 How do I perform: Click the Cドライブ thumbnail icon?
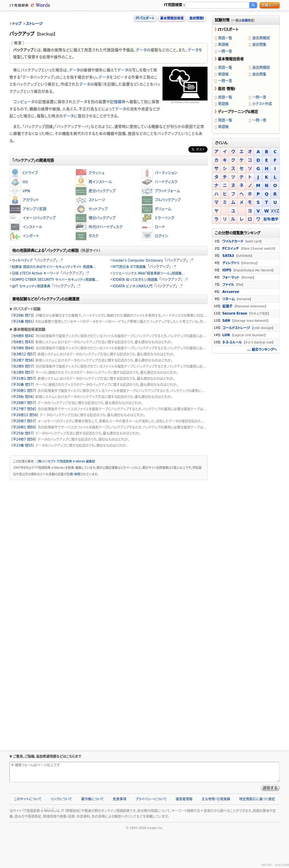[15, 173]
